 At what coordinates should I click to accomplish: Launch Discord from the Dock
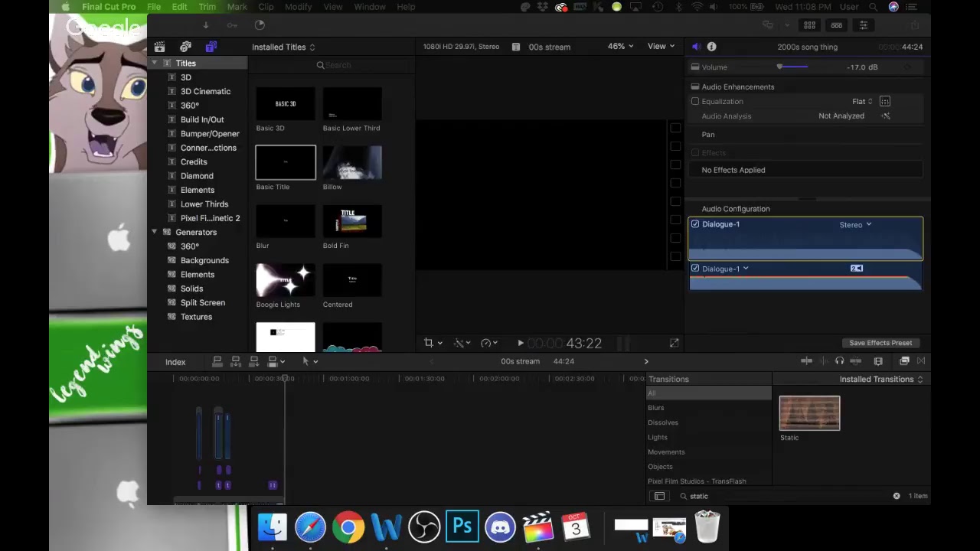tap(500, 527)
